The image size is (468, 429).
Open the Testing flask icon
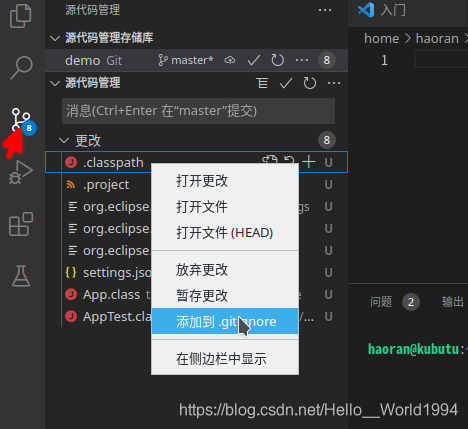[21, 276]
